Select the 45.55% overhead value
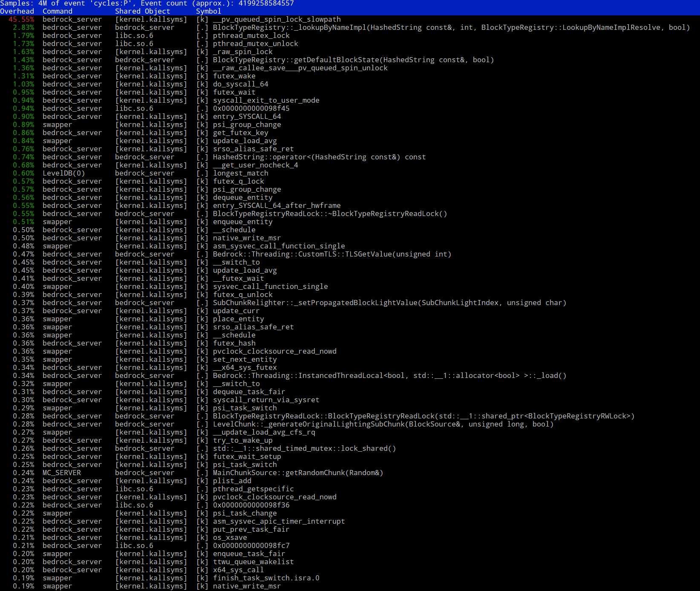Screen dimensions: 700x591 click(x=21, y=20)
